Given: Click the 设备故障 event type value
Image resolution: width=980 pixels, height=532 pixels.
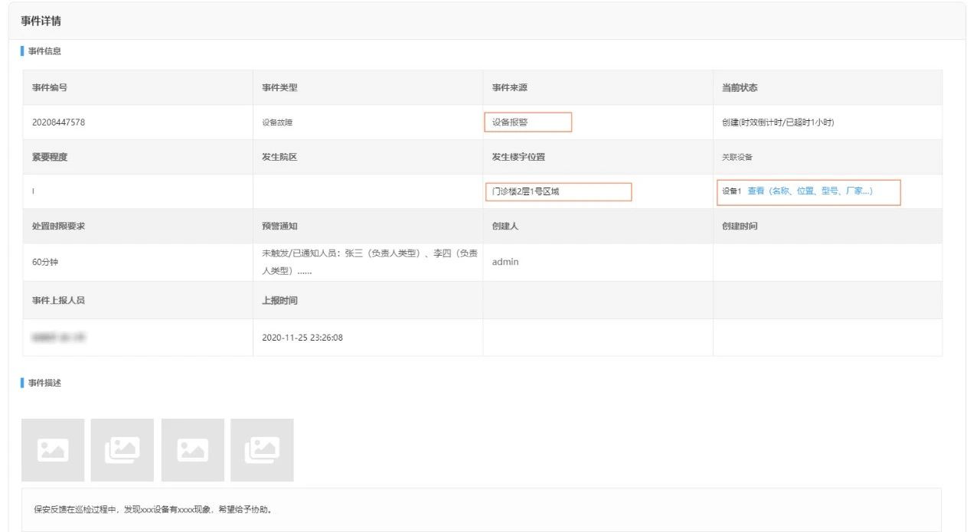Looking at the screenshot, I should [x=277, y=122].
